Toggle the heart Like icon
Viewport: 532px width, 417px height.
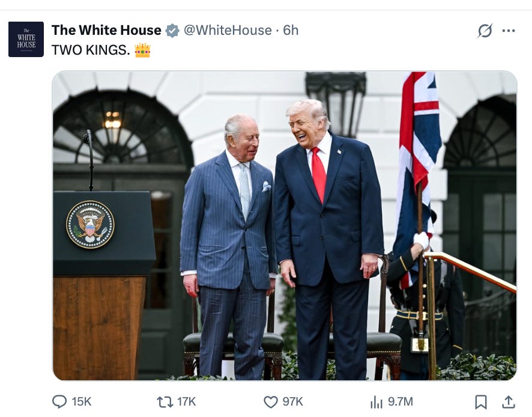pos(270,402)
